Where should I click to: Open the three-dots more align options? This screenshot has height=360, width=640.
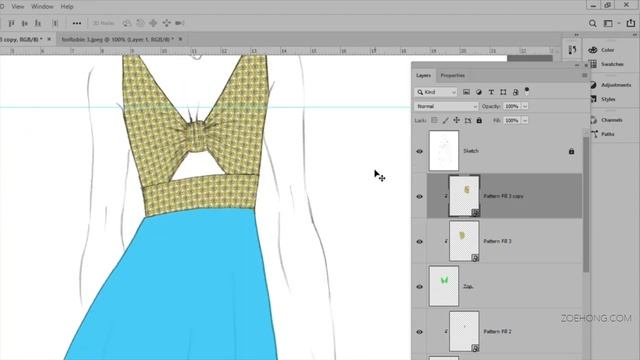(77, 23)
